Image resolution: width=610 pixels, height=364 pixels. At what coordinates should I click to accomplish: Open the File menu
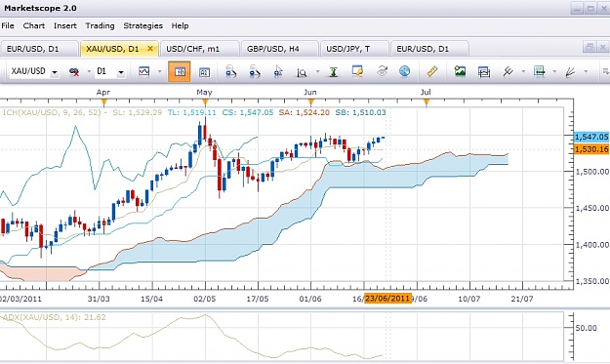8,25
